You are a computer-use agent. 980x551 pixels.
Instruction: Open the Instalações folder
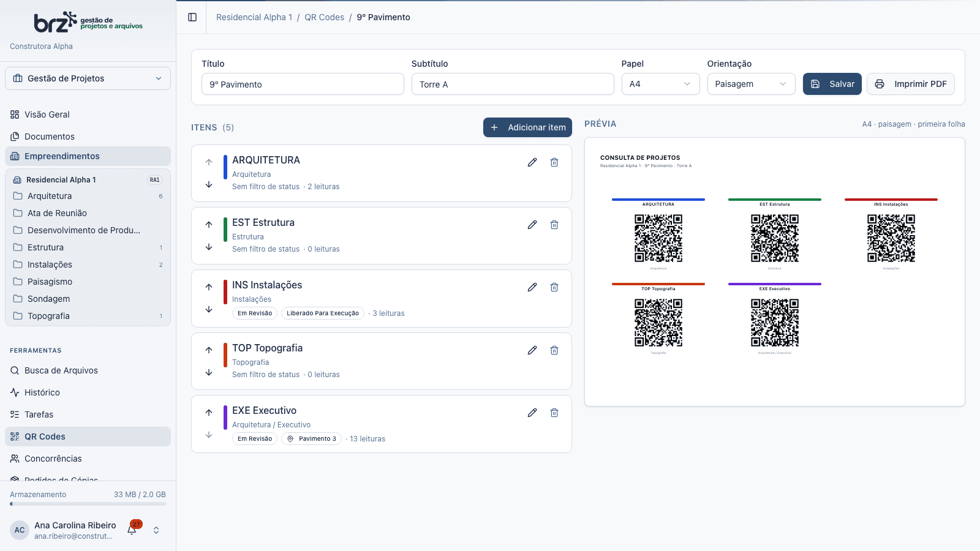click(88, 264)
